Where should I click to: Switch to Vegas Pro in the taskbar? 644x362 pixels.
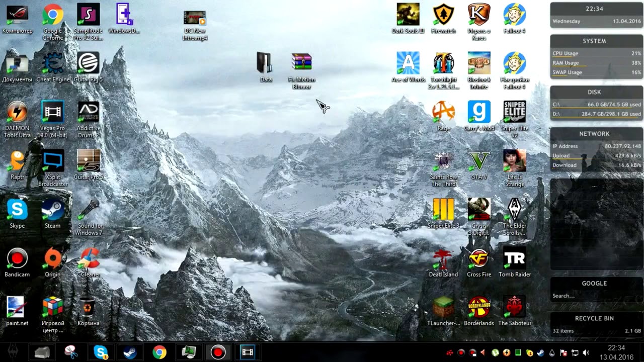click(x=247, y=352)
